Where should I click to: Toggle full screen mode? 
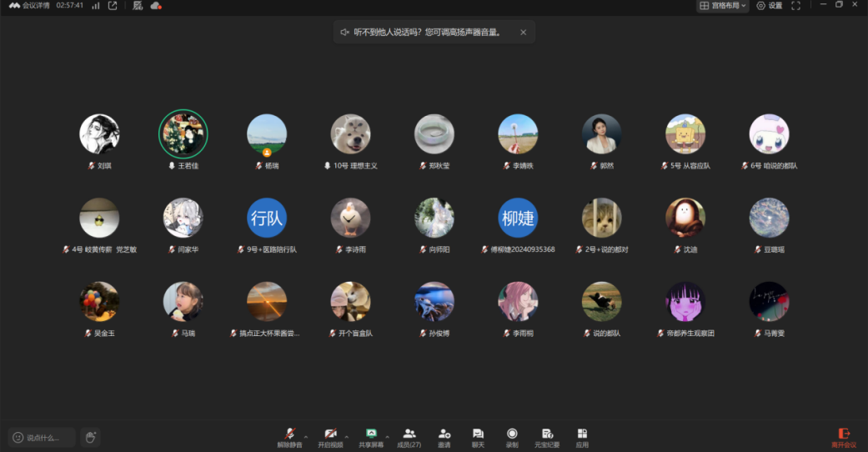click(795, 6)
